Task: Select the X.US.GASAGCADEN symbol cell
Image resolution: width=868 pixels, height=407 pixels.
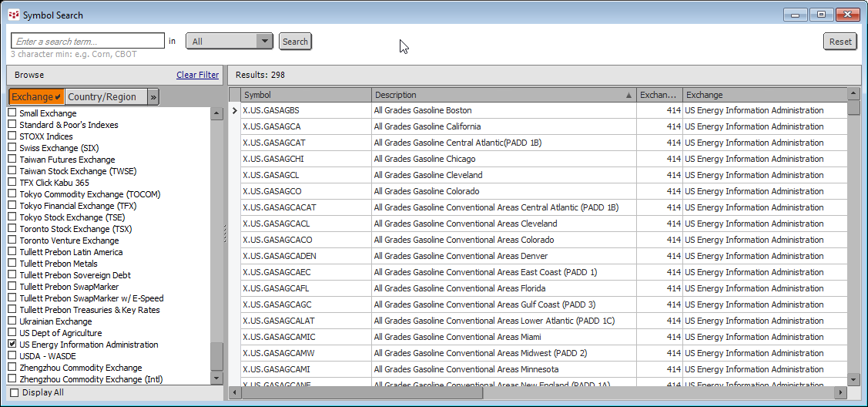Action: (306, 257)
